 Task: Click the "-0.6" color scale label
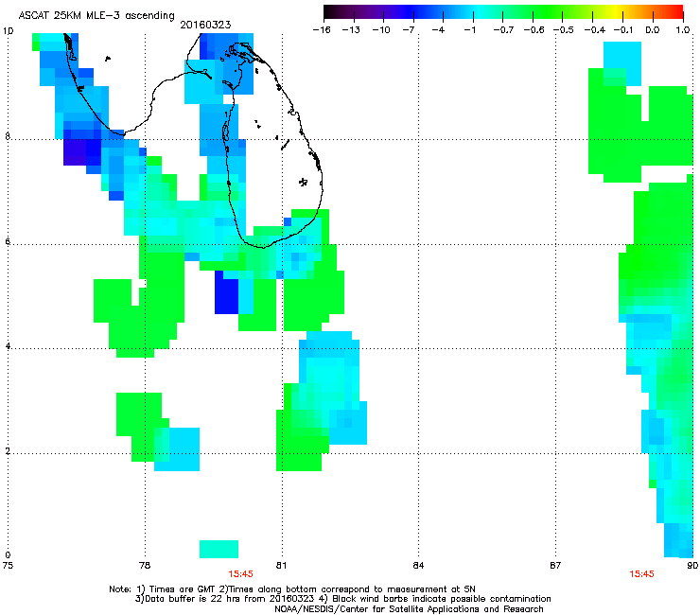click(534, 30)
